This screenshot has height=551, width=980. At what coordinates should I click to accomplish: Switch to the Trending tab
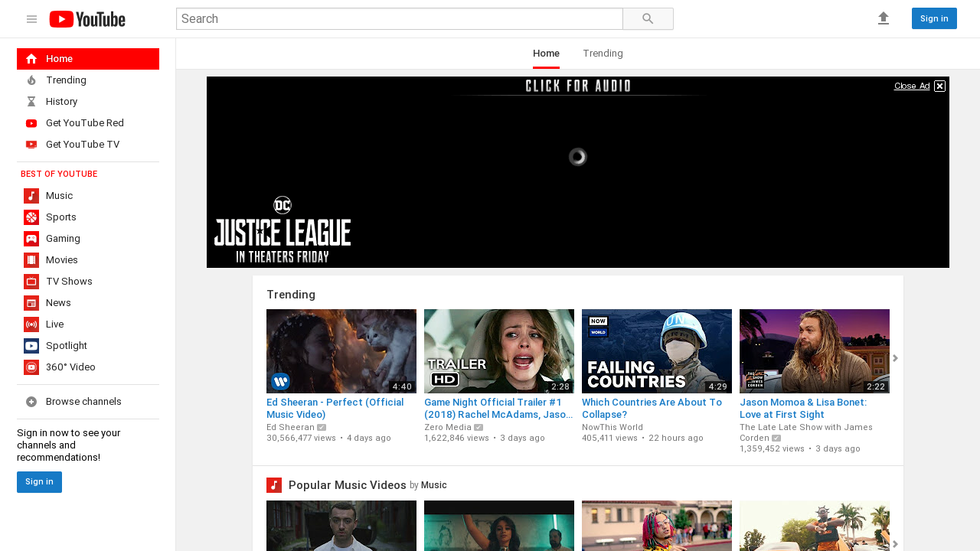tap(603, 54)
